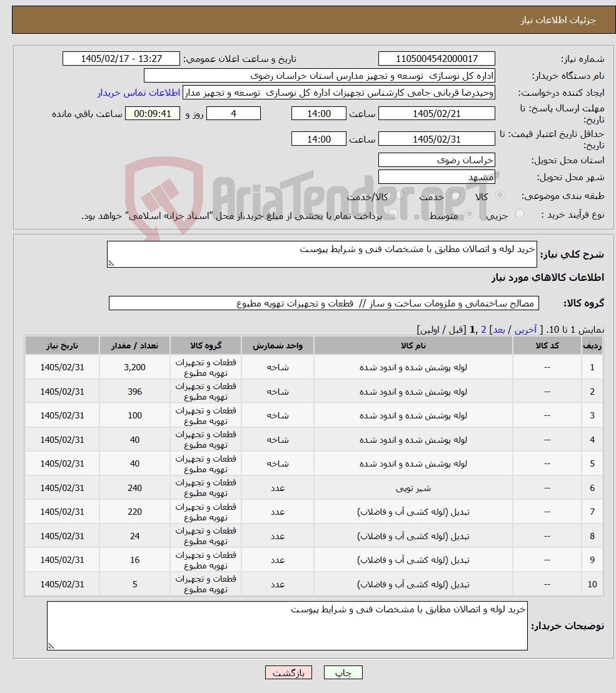Click quantity 396 in row 2

135,392
